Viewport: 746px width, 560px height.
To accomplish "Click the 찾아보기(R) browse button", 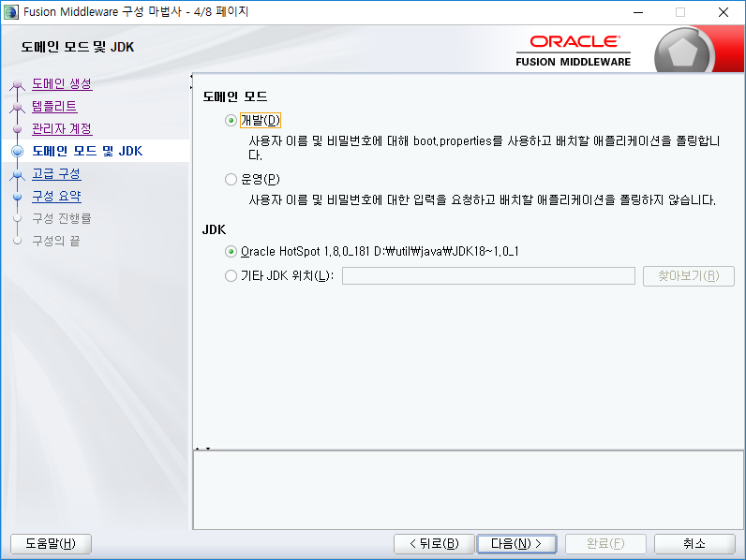I will [689, 275].
